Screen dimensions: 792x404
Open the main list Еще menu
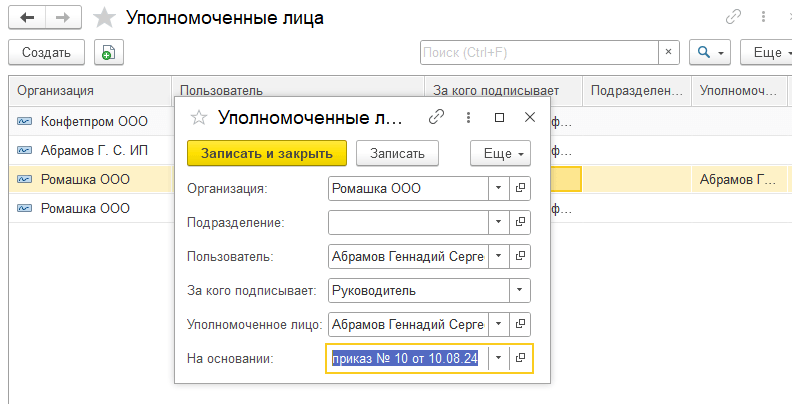coord(768,53)
